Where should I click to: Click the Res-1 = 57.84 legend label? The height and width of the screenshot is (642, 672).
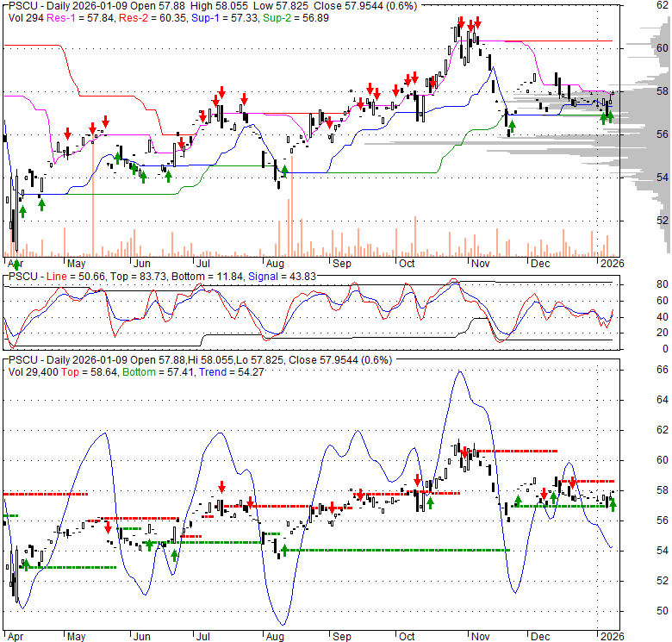[81, 18]
